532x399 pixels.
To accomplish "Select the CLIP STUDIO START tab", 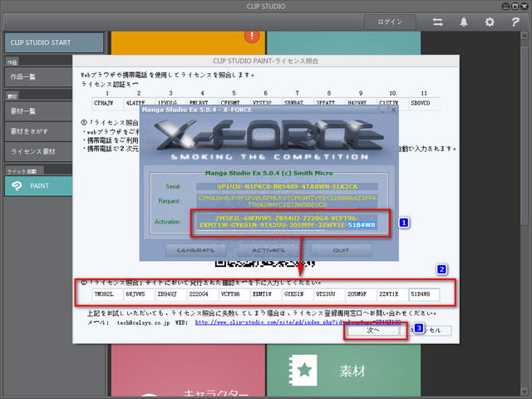I will 54,42.
